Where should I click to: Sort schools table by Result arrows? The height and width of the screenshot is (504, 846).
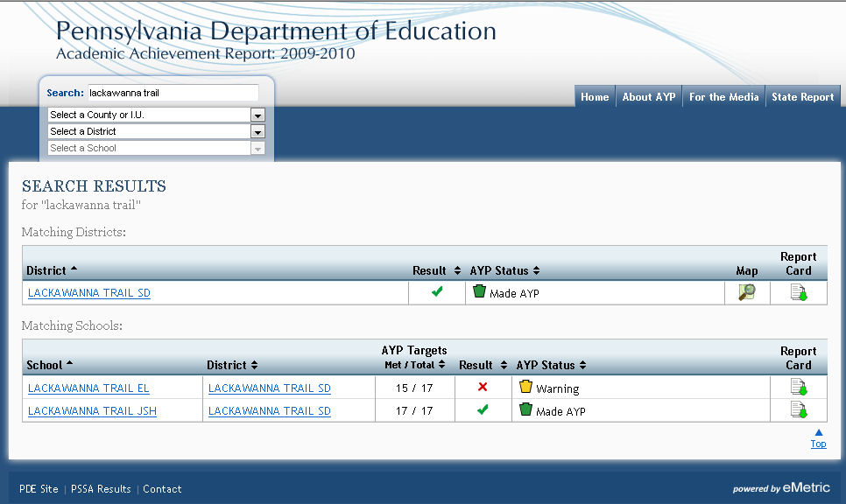point(504,365)
